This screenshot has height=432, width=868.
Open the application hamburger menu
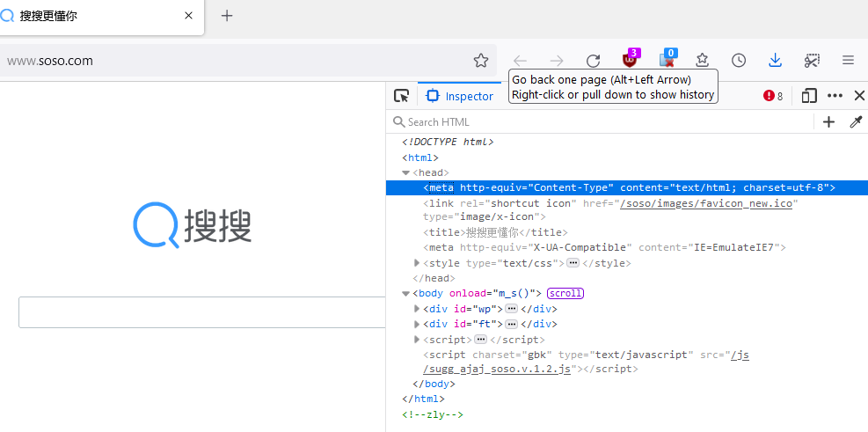click(848, 61)
